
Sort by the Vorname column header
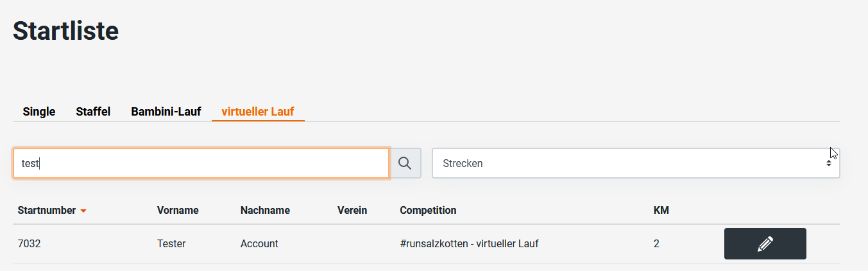click(x=178, y=210)
